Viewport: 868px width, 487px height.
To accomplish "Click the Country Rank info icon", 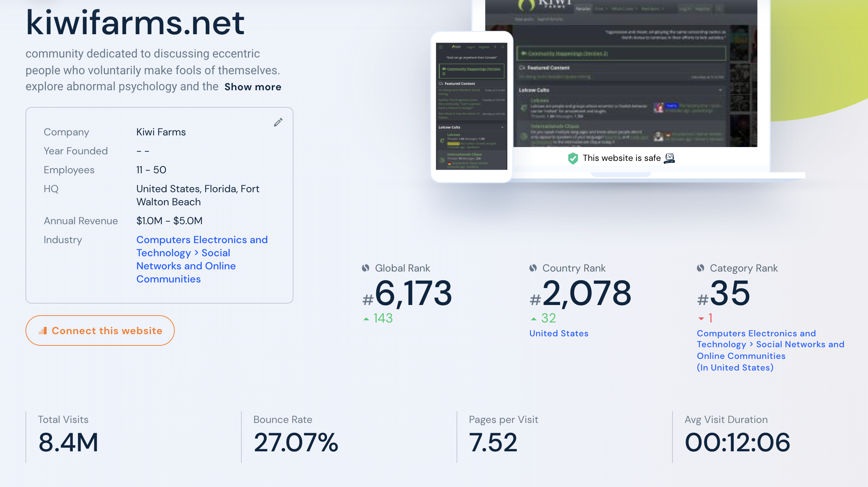I will coord(533,268).
